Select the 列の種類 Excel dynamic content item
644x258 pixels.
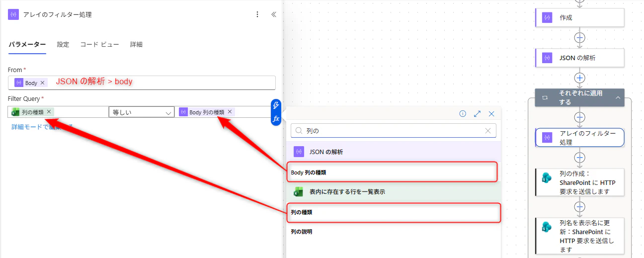394,212
